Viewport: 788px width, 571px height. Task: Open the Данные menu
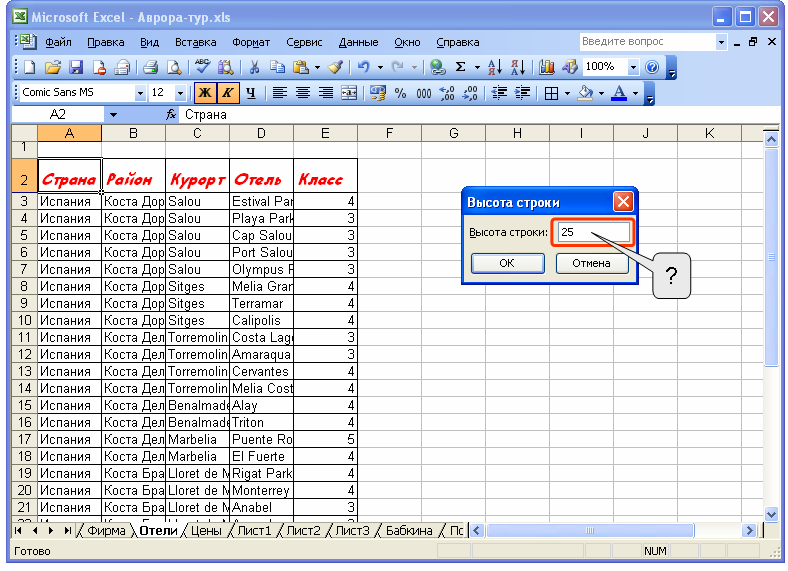pos(358,42)
